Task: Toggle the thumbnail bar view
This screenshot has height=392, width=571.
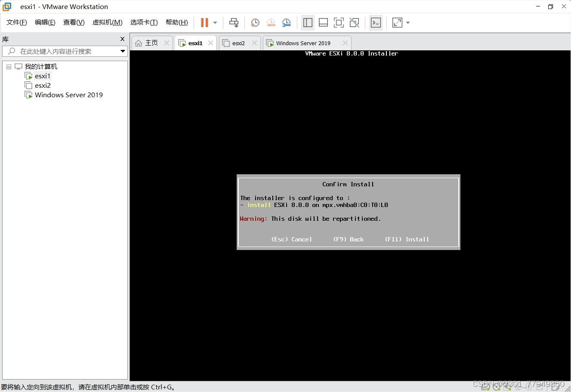Action: pyautogui.click(x=323, y=23)
